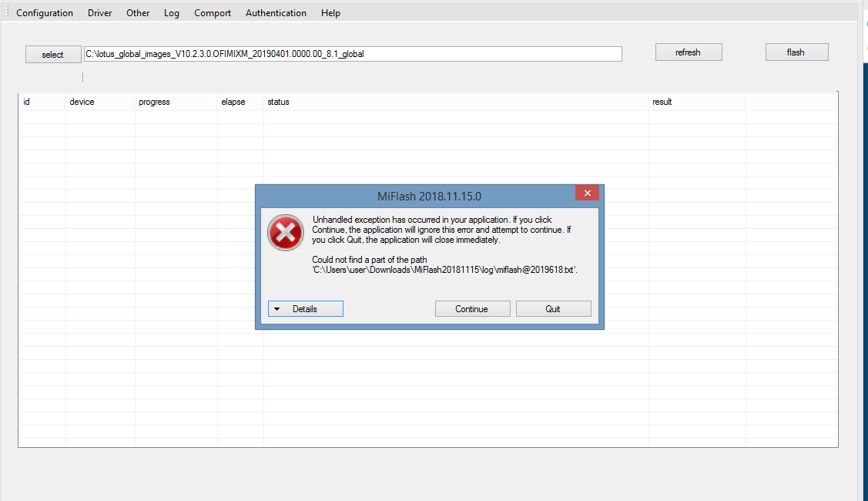Close the MiFlash error dialog with X
This screenshot has width=868, height=501.
[x=588, y=193]
